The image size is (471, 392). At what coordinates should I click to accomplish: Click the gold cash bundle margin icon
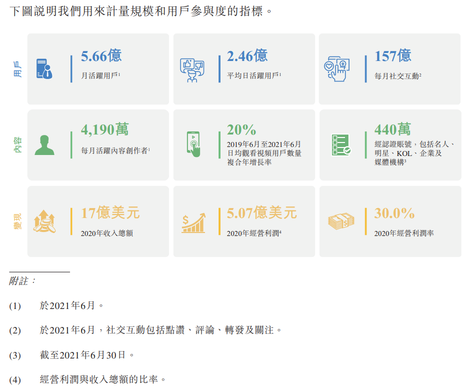tap(341, 221)
